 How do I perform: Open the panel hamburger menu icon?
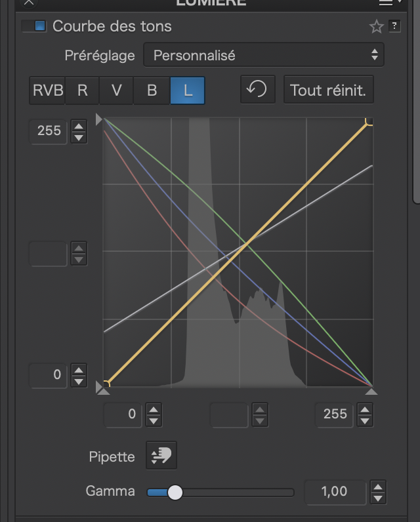[x=387, y=3]
